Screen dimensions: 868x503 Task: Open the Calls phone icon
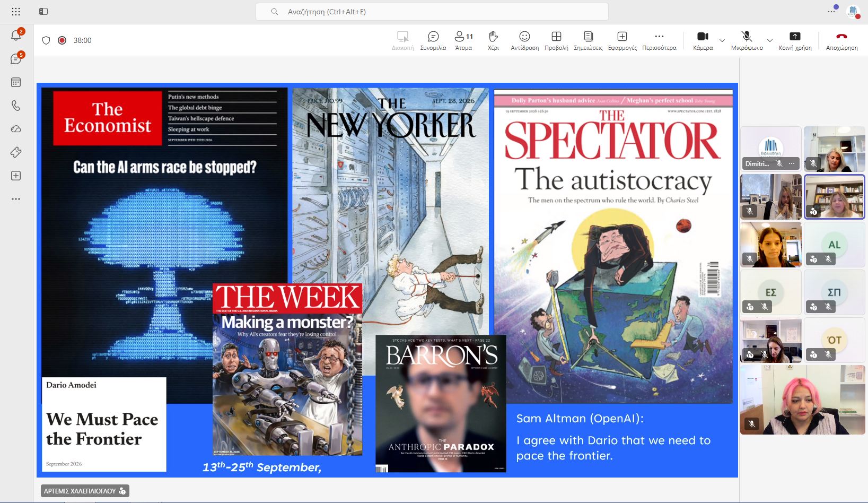pyautogui.click(x=16, y=106)
